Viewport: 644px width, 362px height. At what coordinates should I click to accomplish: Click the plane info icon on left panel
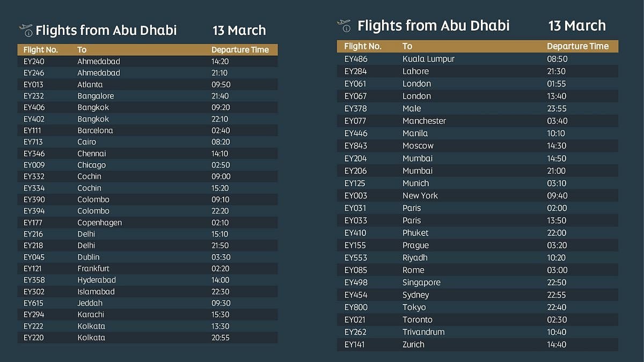click(26, 29)
